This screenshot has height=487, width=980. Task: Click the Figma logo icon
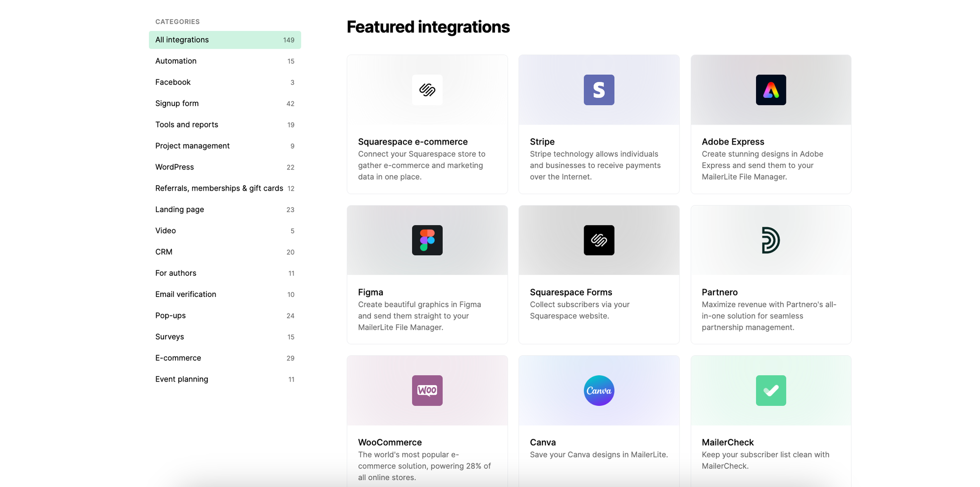click(427, 241)
